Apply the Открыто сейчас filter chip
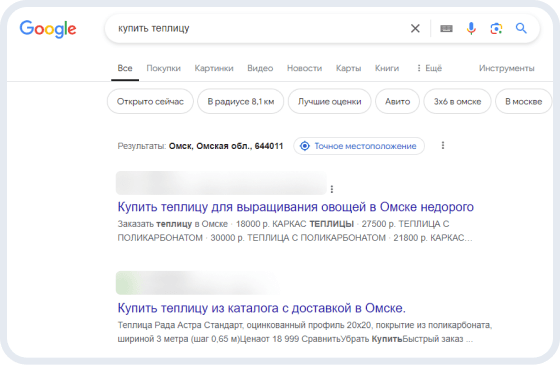 coord(150,101)
